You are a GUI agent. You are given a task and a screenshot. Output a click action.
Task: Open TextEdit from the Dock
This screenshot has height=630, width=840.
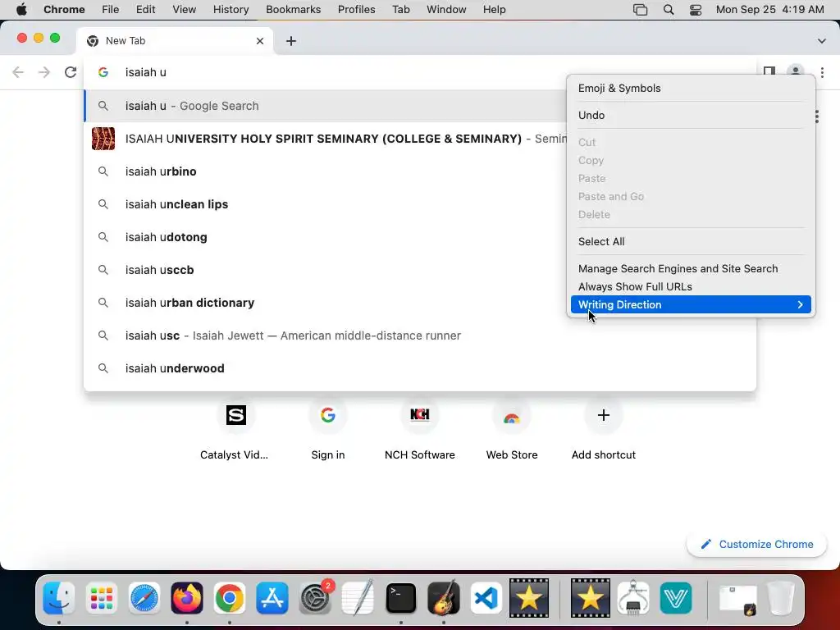pos(358,598)
